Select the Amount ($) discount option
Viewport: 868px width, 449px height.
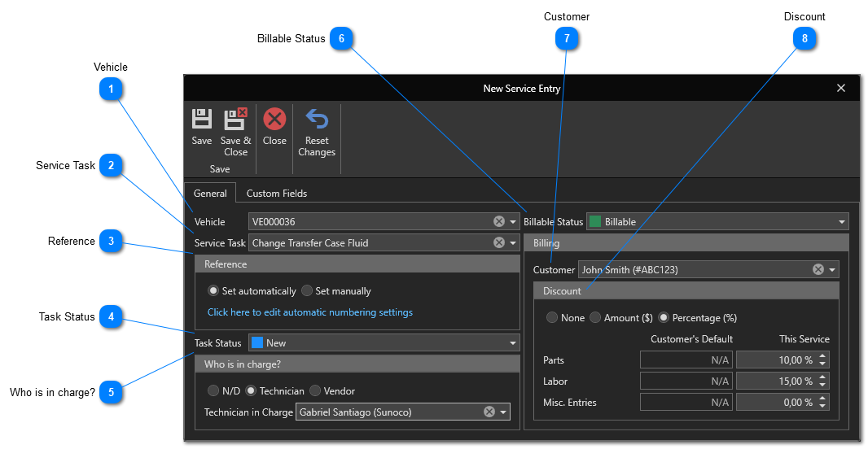point(595,317)
